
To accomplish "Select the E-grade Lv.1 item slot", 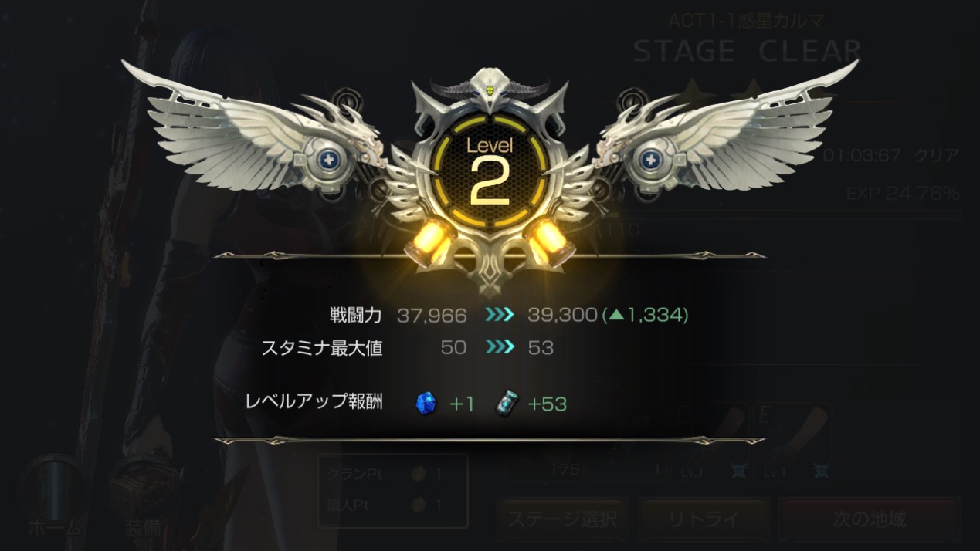I will pyautogui.click(x=792, y=442).
